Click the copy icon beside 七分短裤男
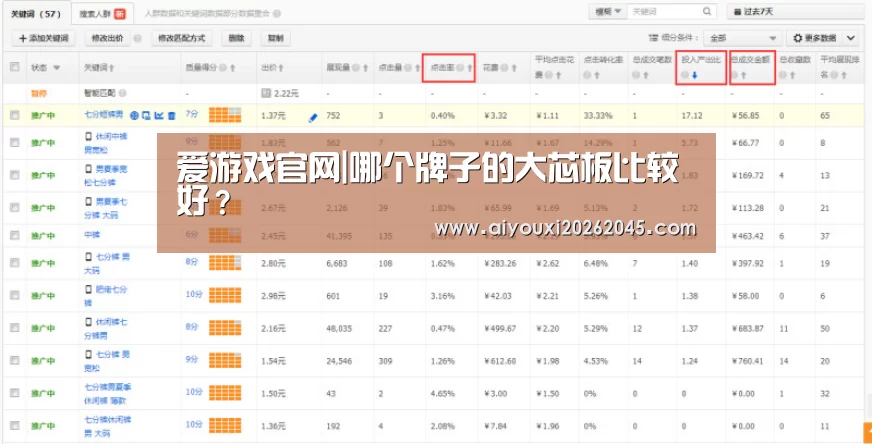The width and height of the screenshot is (872, 444). pyautogui.click(x=146, y=116)
